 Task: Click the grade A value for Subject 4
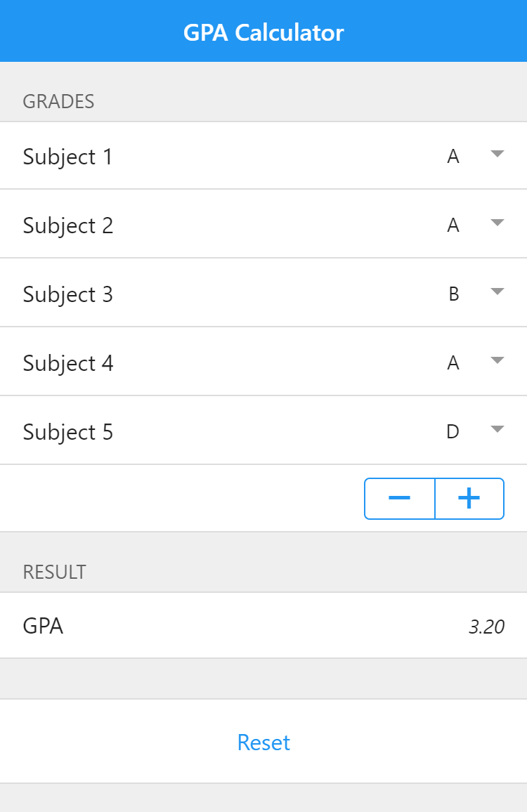(453, 362)
